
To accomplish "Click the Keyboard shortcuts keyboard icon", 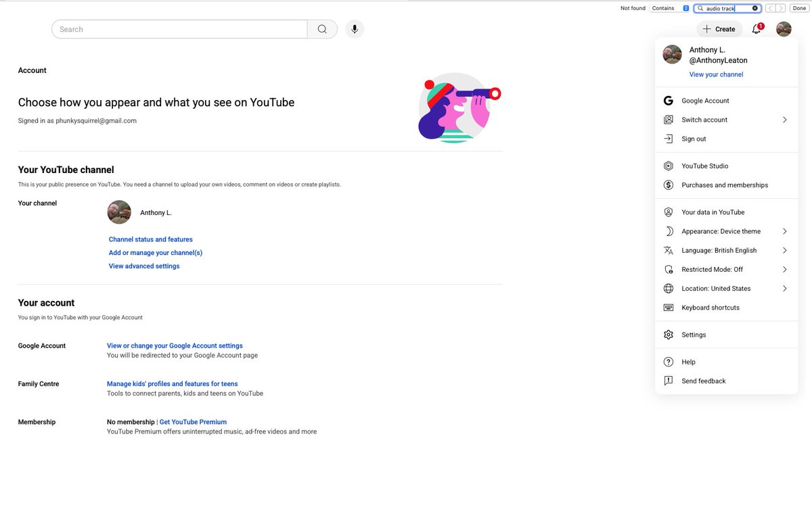I will pyautogui.click(x=669, y=308).
